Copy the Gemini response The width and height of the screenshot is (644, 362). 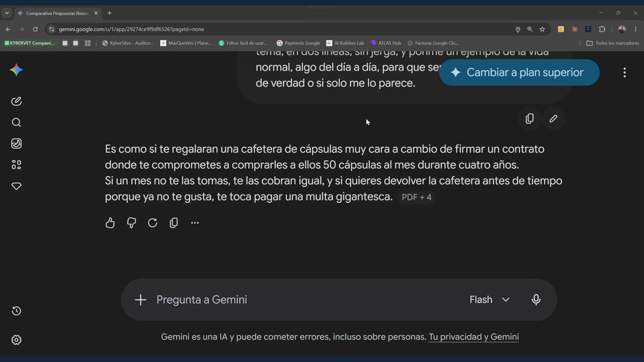click(174, 223)
